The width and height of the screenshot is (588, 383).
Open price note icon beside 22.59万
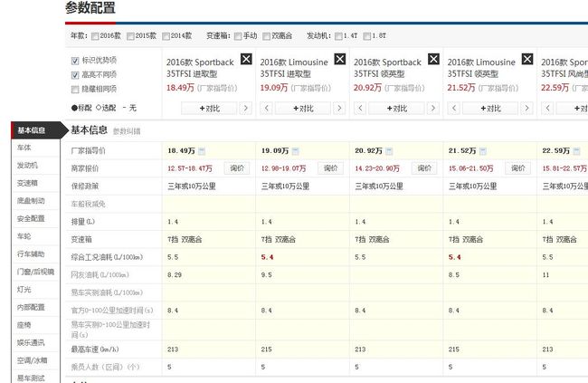coord(576,151)
